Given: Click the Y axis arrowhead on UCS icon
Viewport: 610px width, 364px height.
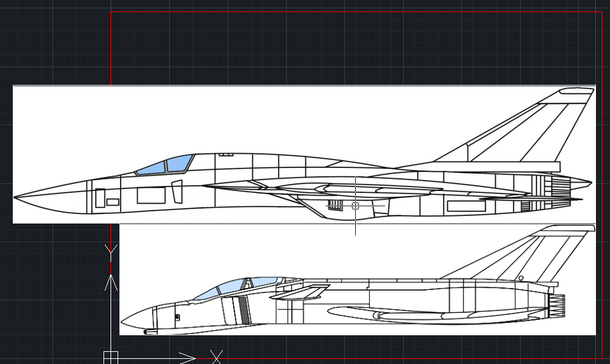Looking at the screenshot, I should pyautogui.click(x=111, y=281).
